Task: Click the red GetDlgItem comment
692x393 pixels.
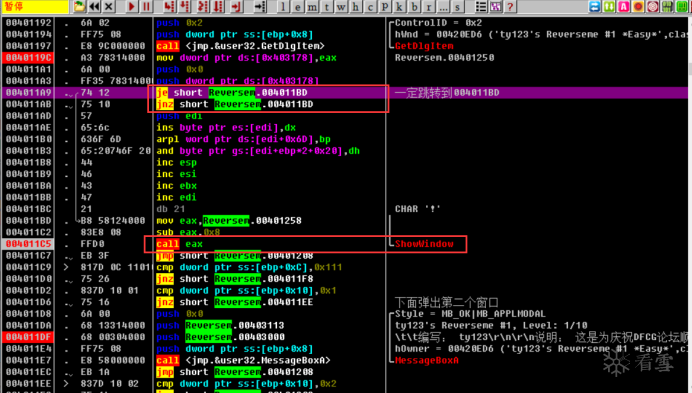Action: (x=424, y=46)
